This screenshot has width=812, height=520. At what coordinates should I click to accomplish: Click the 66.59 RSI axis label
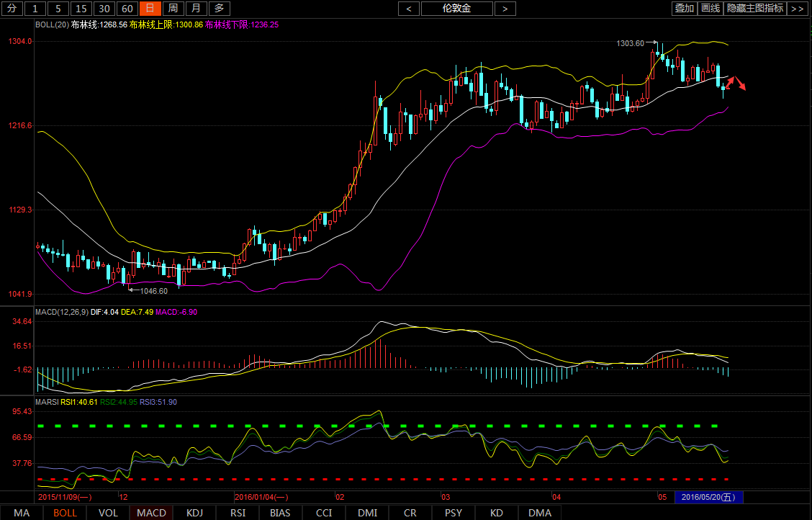coord(22,437)
